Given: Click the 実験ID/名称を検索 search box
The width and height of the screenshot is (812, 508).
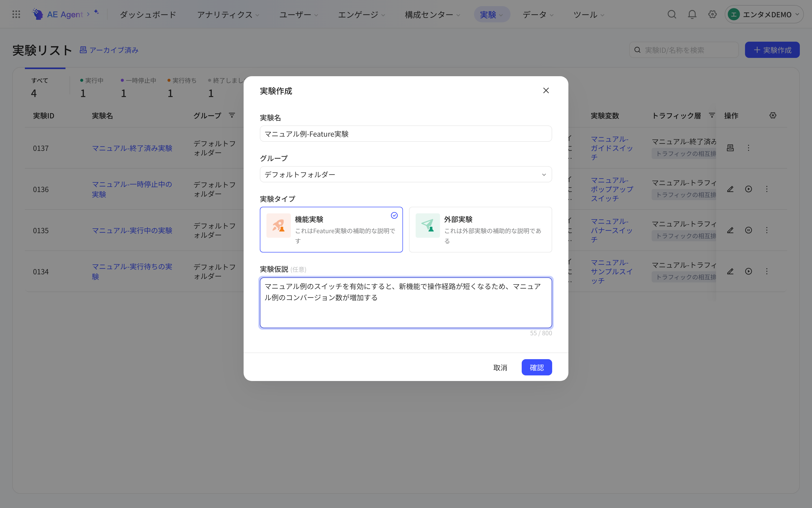Looking at the screenshot, I should 684,50.
